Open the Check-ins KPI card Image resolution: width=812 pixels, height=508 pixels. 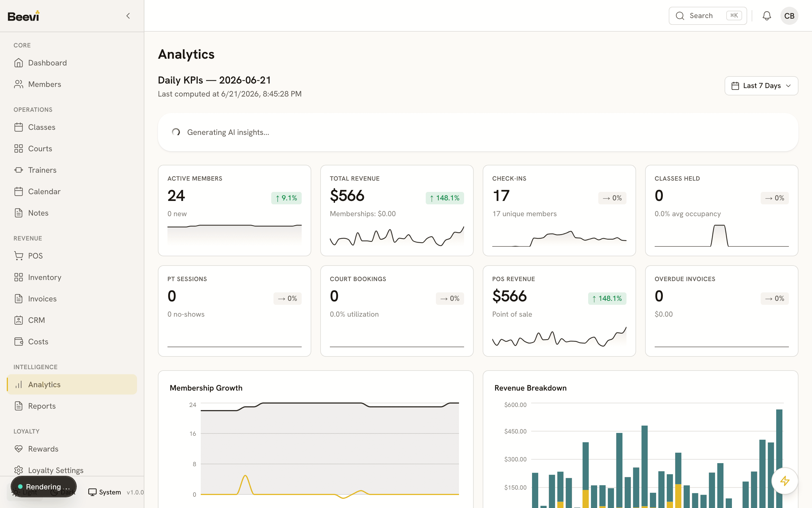(x=559, y=210)
